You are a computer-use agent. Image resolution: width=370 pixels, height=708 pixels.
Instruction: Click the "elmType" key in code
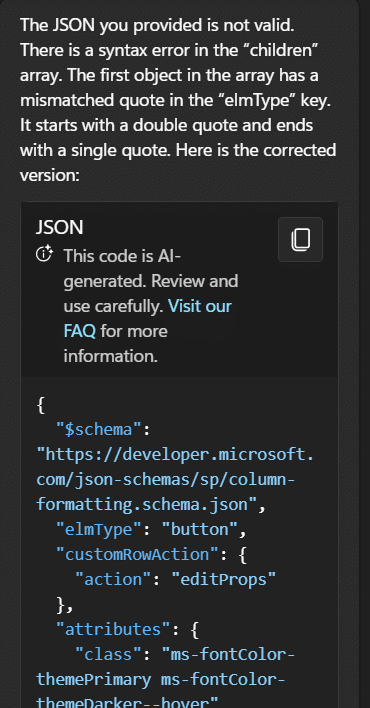(95, 529)
